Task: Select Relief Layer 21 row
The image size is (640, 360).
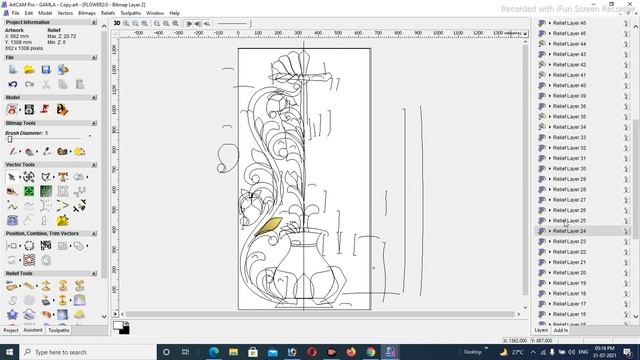Action: (582, 262)
